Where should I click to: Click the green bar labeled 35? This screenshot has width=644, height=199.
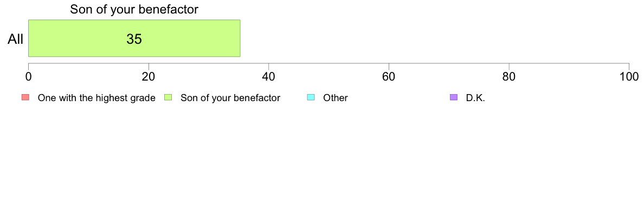click(x=134, y=38)
